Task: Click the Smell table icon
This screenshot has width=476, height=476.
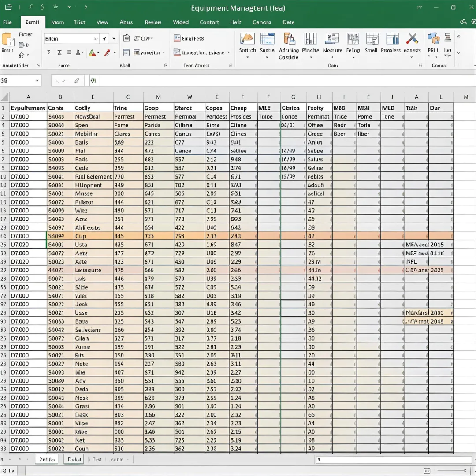Action: (372, 39)
